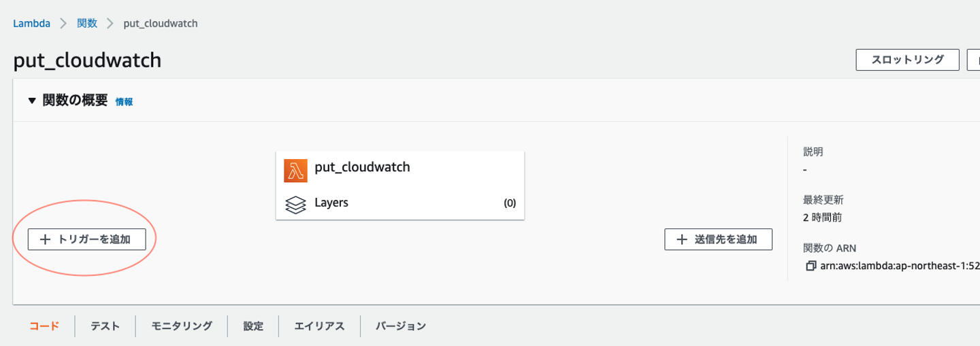Go to Lambda in the breadcrumb

(x=31, y=23)
